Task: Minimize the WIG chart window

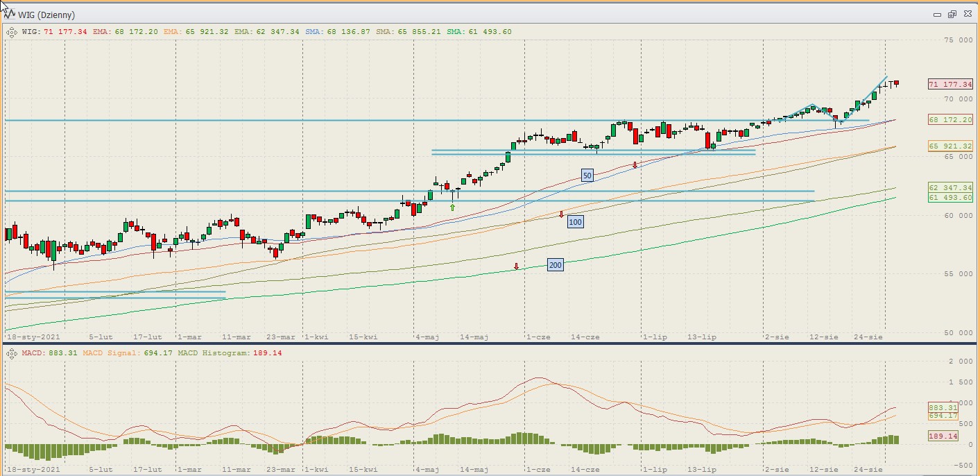Action: [938, 14]
